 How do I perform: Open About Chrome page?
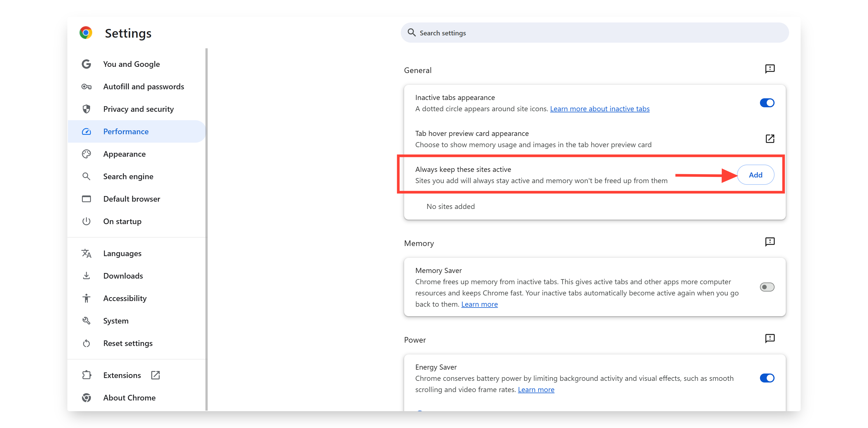click(136, 398)
